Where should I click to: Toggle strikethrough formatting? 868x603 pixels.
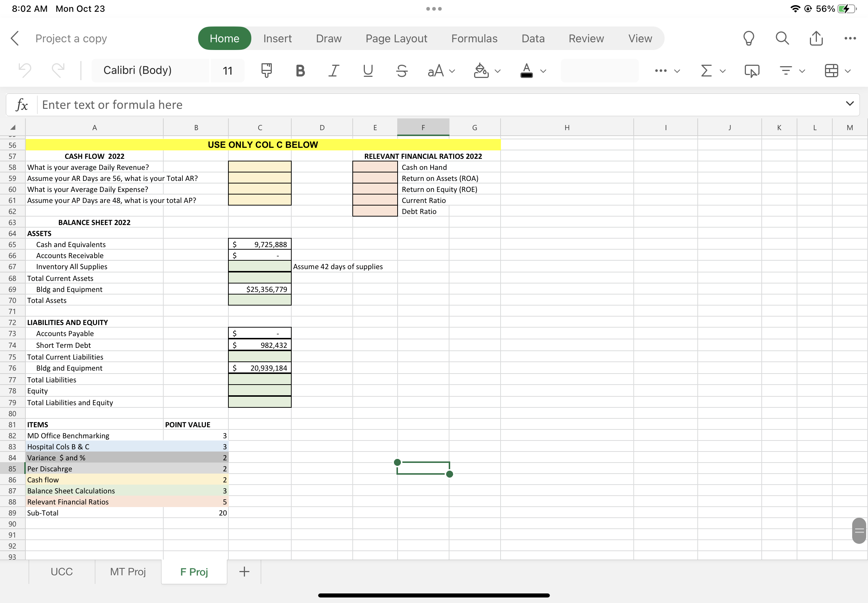401,70
